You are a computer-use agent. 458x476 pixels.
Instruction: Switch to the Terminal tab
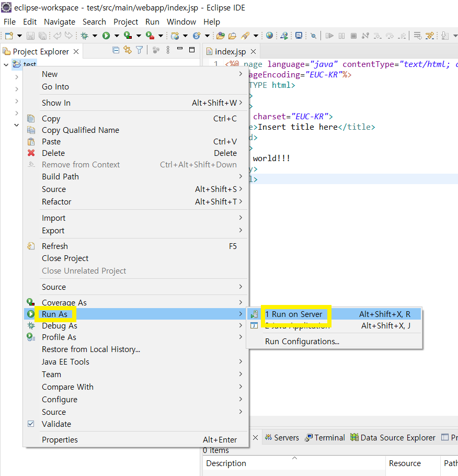point(325,438)
